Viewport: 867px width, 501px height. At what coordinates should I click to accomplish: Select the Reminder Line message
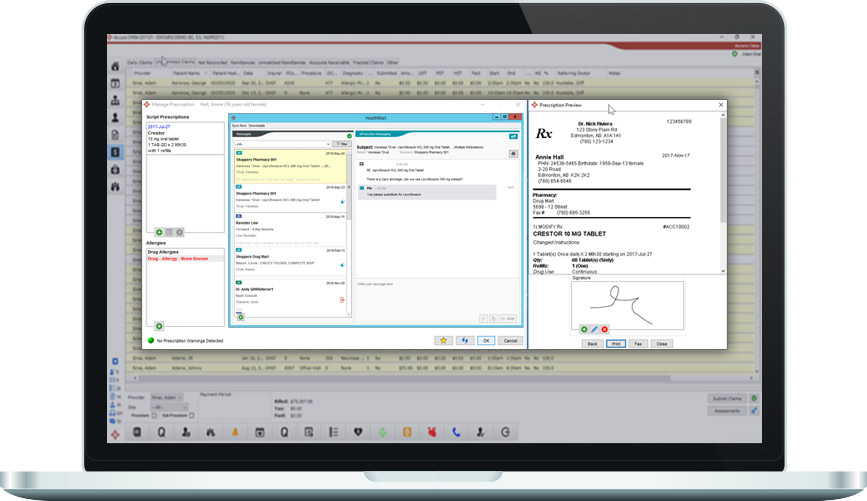click(x=291, y=229)
